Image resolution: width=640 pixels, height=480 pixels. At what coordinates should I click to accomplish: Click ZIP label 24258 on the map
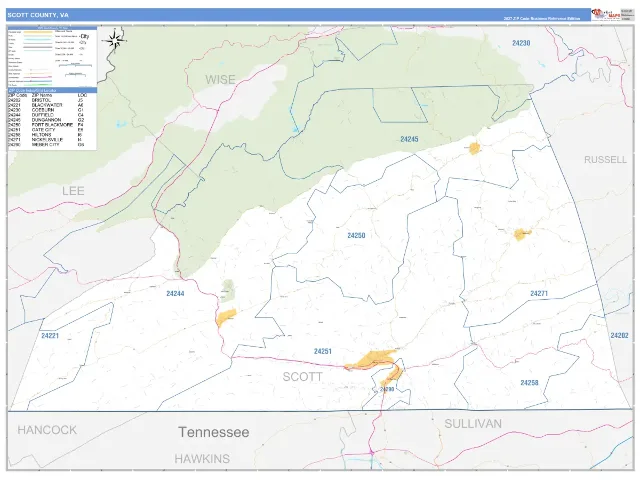(x=529, y=382)
